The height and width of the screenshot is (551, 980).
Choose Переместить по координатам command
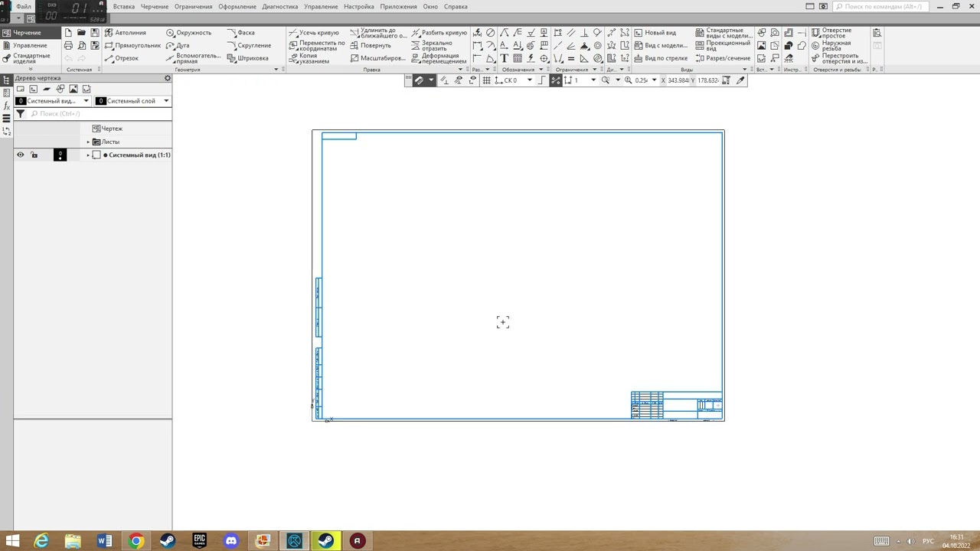317,45
